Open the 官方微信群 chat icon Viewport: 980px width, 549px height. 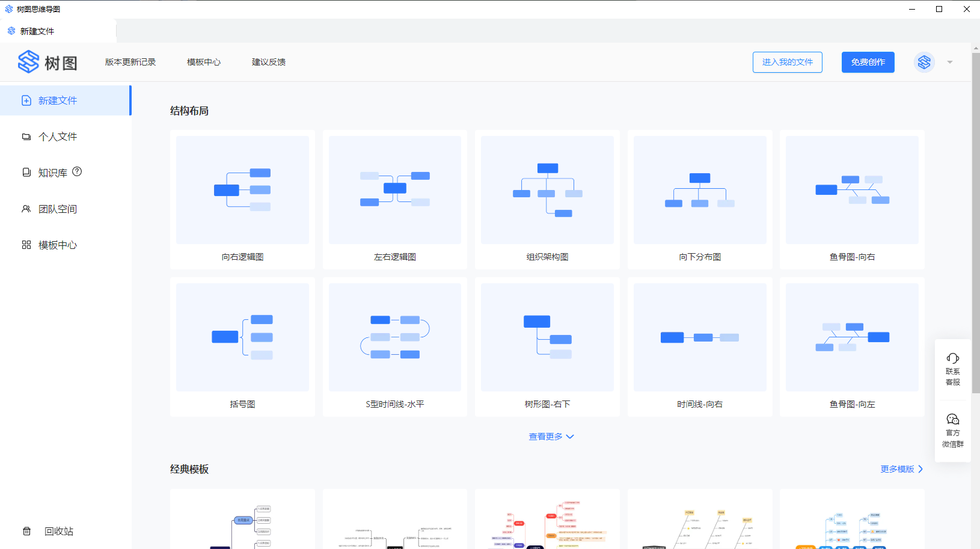pyautogui.click(x=952, y=420)
